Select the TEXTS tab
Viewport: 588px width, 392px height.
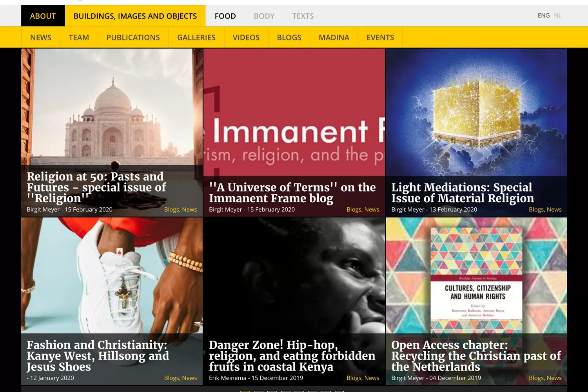[303, 16]
